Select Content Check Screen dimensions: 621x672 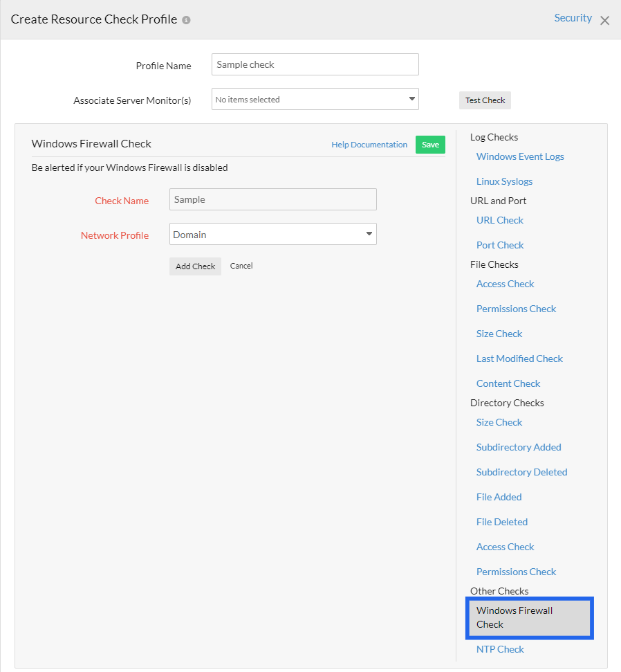point(508,383)
